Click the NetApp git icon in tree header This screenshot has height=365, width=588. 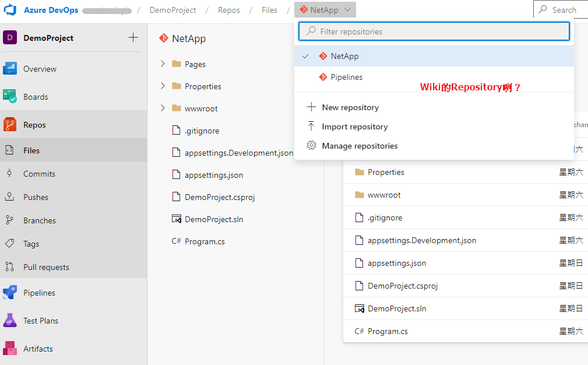[x=164, y=38]
